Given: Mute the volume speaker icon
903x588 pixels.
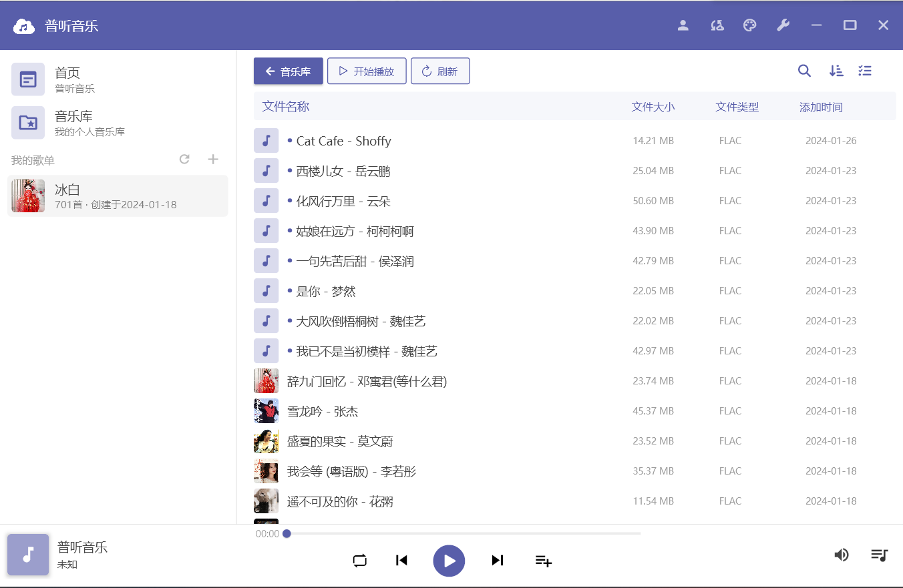Looking at the screenshot, I should click(x=842, y=555).
